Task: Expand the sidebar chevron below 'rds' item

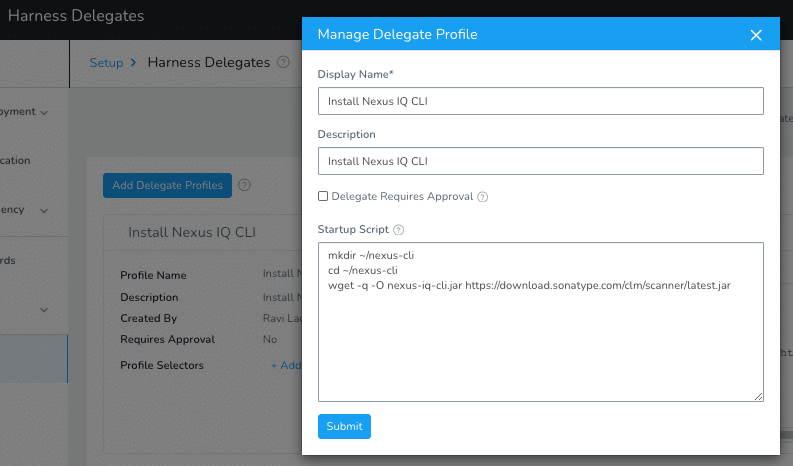Action: pos(44,310)
